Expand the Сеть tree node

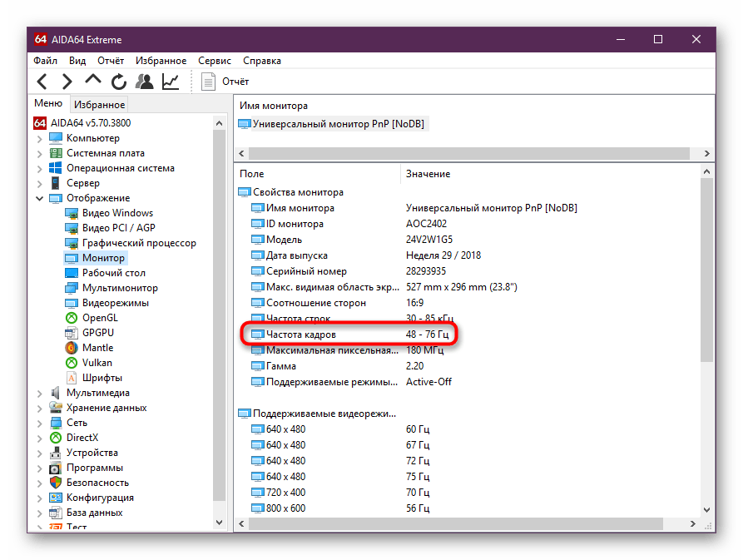coord(40,423)
